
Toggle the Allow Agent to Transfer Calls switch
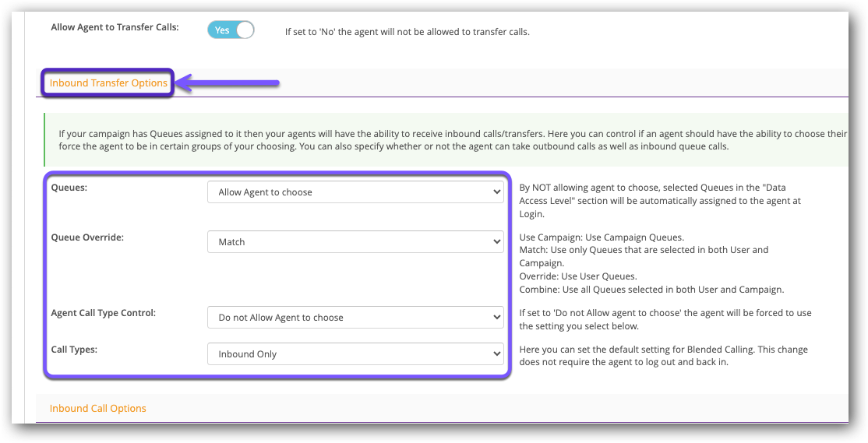[231, 30]
